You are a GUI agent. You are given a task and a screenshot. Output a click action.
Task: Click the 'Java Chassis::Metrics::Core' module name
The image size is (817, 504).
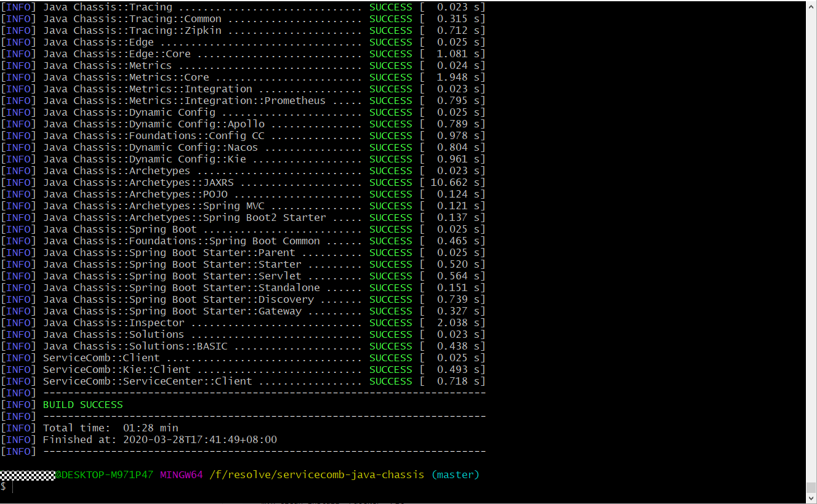pos(126,78)
